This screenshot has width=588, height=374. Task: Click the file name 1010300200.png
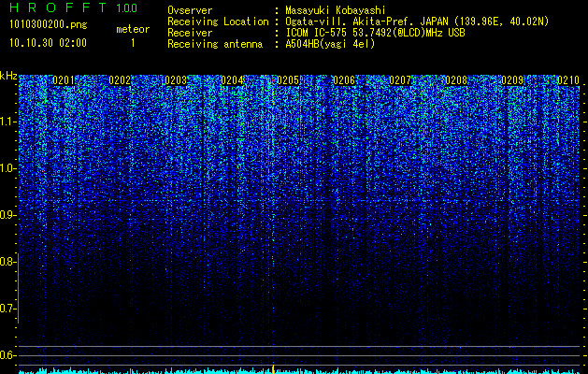49,25
